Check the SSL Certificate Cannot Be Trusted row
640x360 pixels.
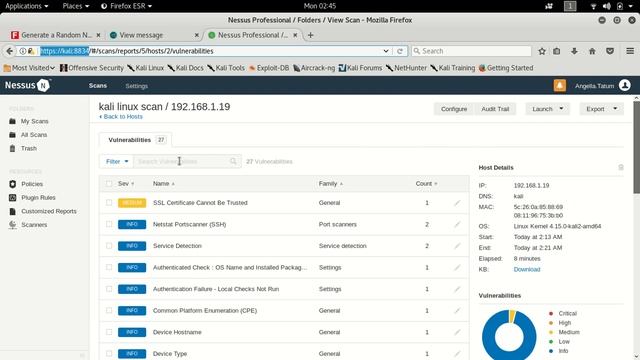(109, 203)
